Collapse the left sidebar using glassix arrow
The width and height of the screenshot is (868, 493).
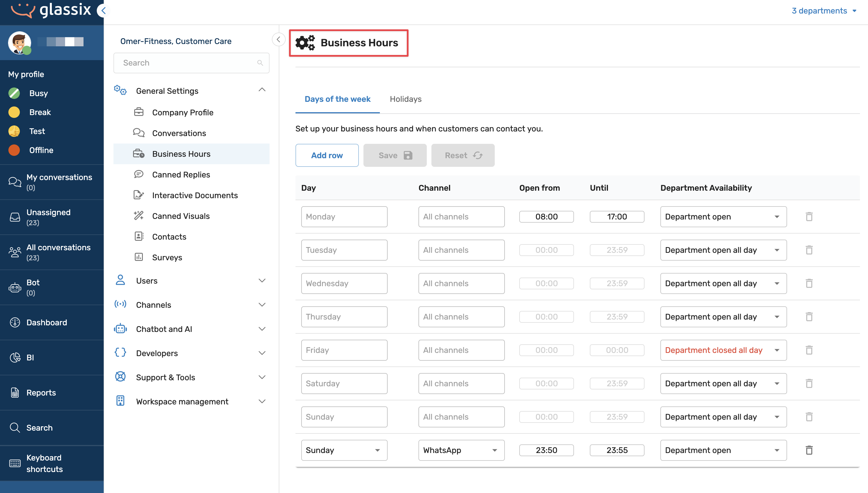coord(103,11)
